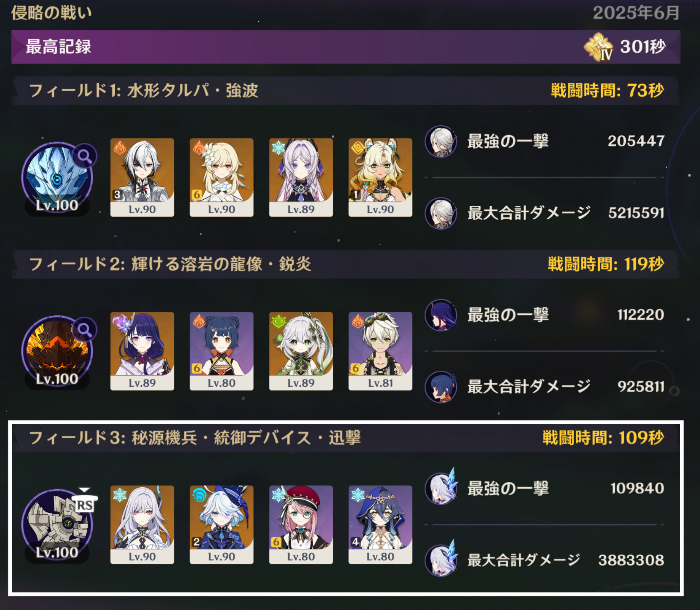Click the magnifier on the Field 1 boss icon
The image size is (700, 610).
click(84, 156)
